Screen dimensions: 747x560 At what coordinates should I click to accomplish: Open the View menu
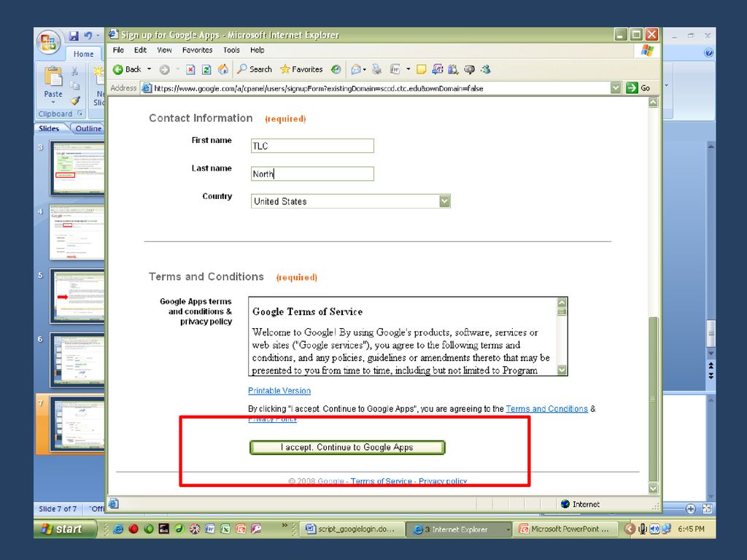164,50
